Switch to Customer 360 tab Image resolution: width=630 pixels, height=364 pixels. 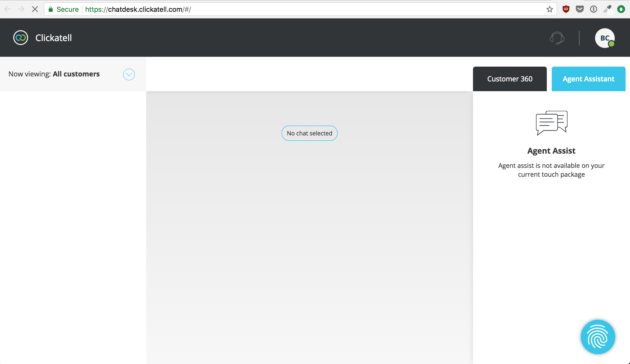coord(509,79)
